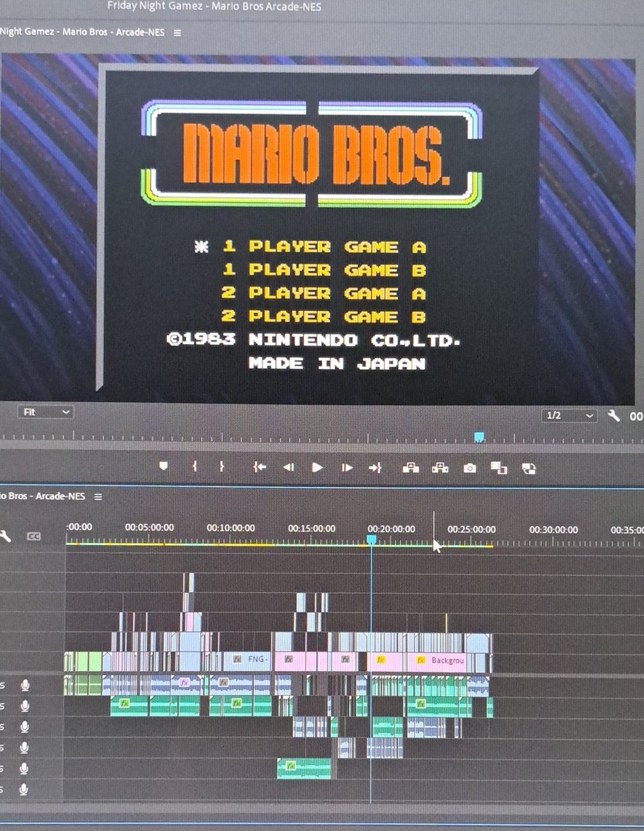Click the second audio track microphone icon
This screenshot has width=644, height=831.
click(x=25, y=706)
